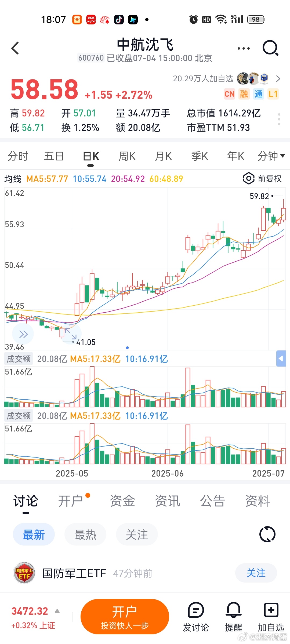Image resolution: width=290 pixels, height=644 pixels.
Task: Open 国防军工ETF poster name
Action: pos(74,573)
